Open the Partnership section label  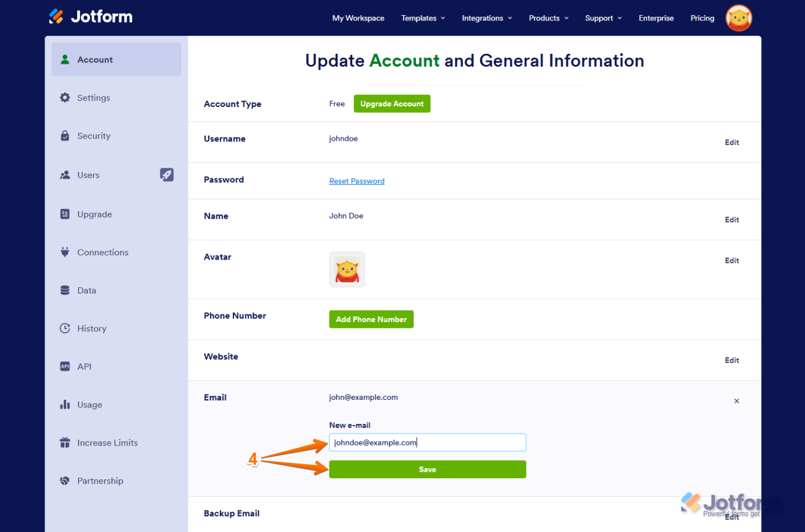(x=100, y=481)
